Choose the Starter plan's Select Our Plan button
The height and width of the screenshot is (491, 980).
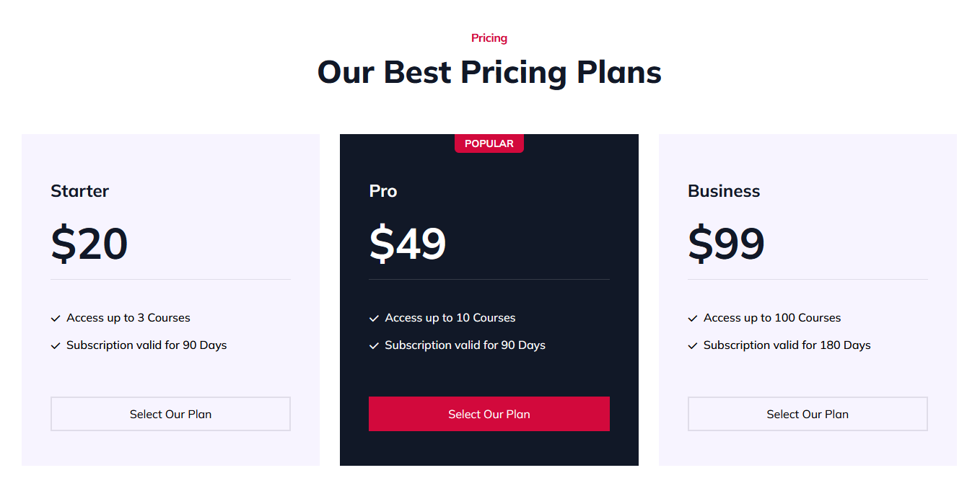click(x=170, y=414)
